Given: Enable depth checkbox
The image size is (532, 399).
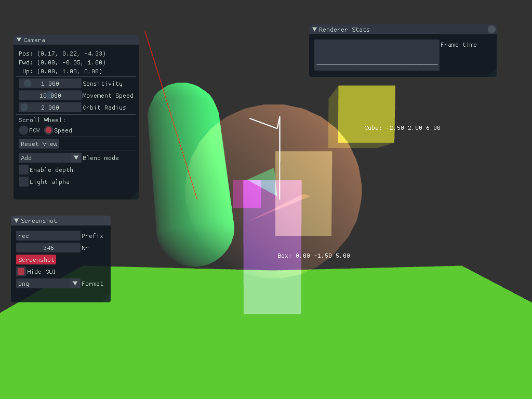Looking at the screenshot, I should 24,170.
